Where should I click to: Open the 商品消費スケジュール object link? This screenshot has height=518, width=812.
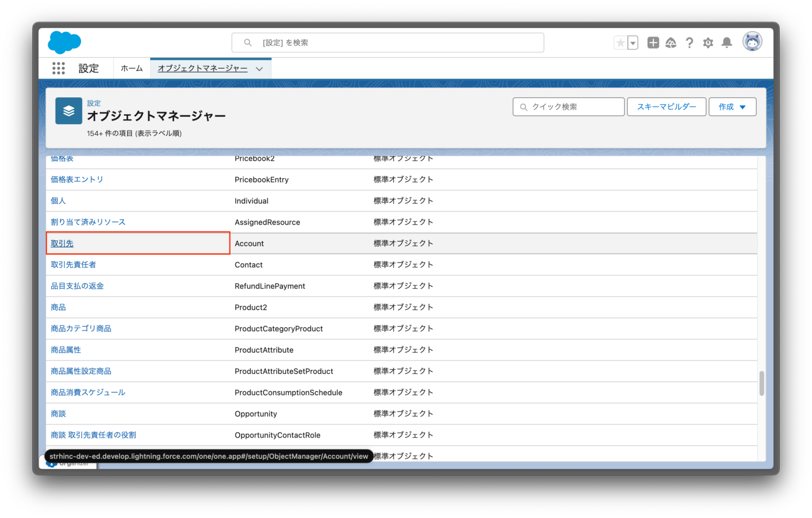[x=88, y=392]
